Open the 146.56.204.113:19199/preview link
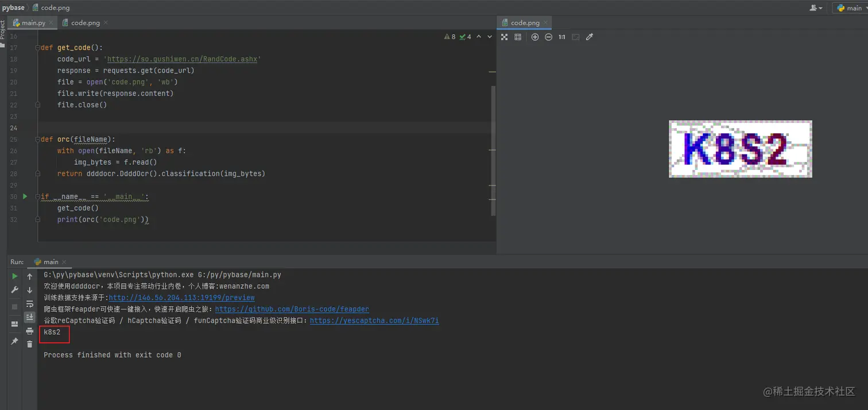The image size is (868, 410). (181, 297)
